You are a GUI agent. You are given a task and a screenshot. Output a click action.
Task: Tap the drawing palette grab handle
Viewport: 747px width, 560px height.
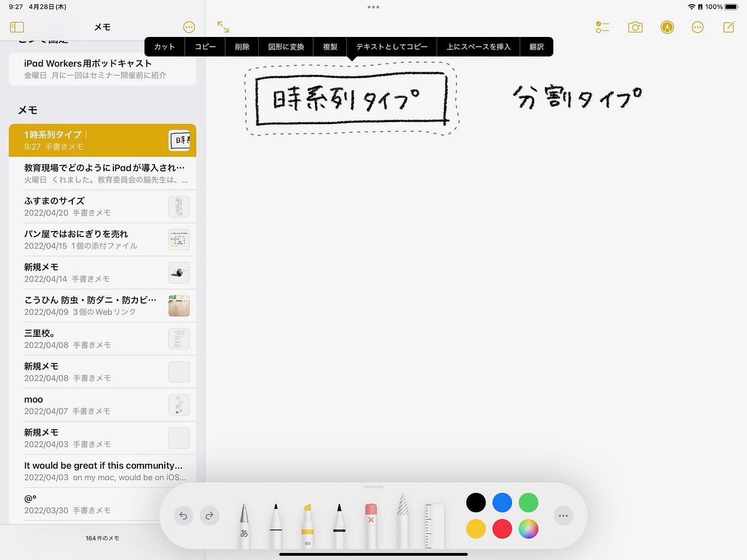tap(373, 487)
